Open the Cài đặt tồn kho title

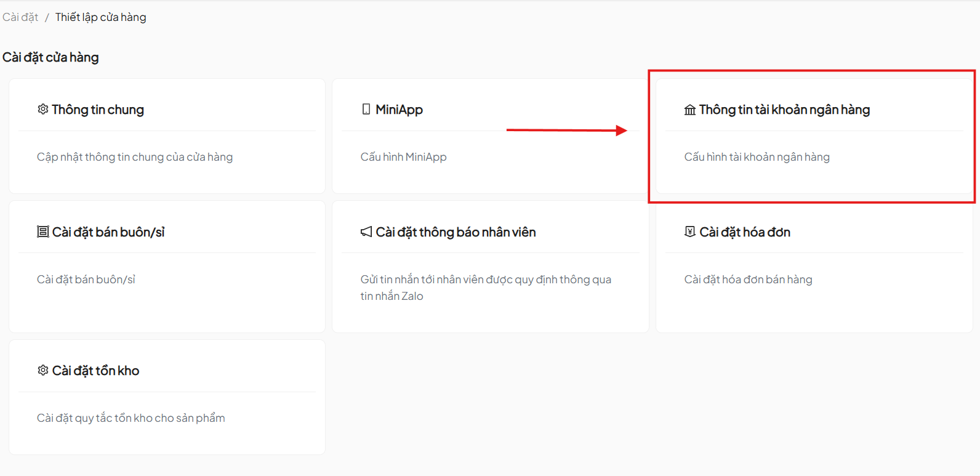pos(95,371)
